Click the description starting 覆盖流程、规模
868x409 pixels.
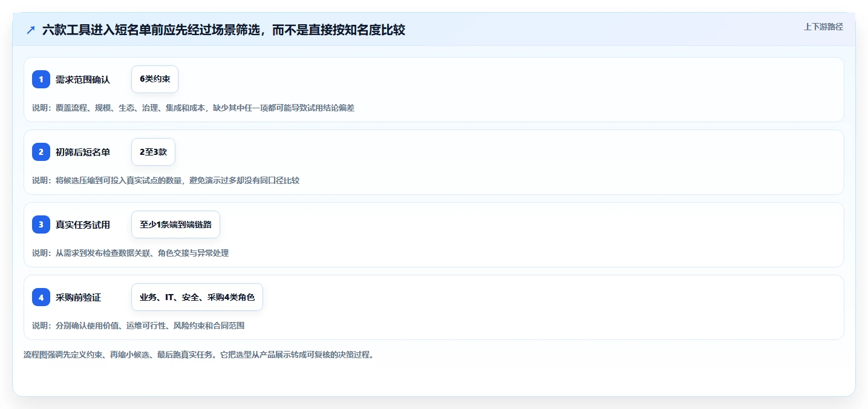coord(193,108)
